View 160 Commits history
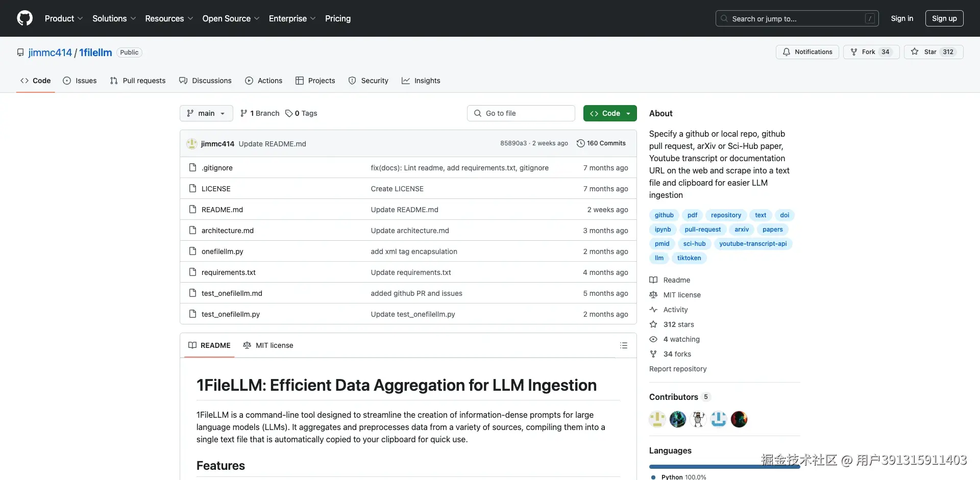 (x=601, y=143)
